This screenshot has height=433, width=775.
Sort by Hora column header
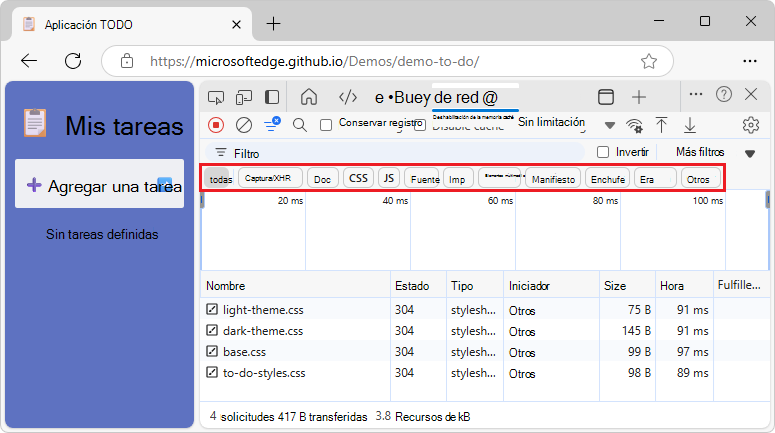pyautogui.click(x=685, y=285)
